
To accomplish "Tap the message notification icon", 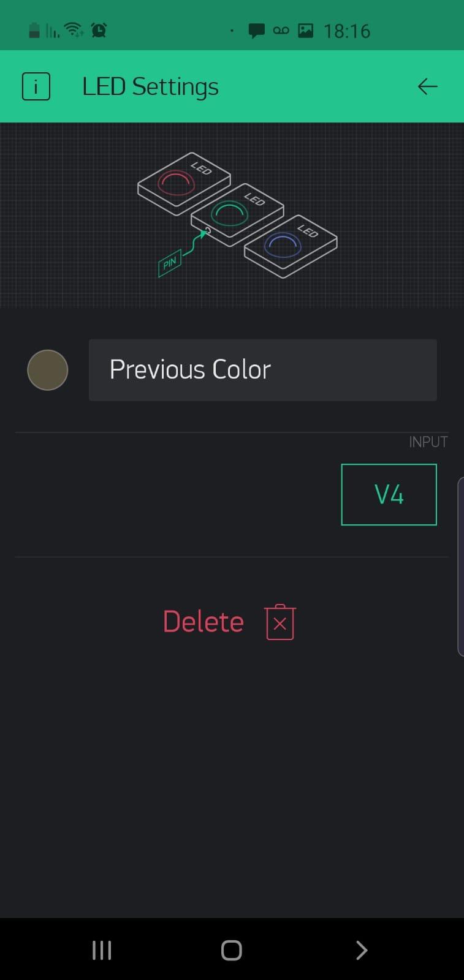I will click(256, 31).
